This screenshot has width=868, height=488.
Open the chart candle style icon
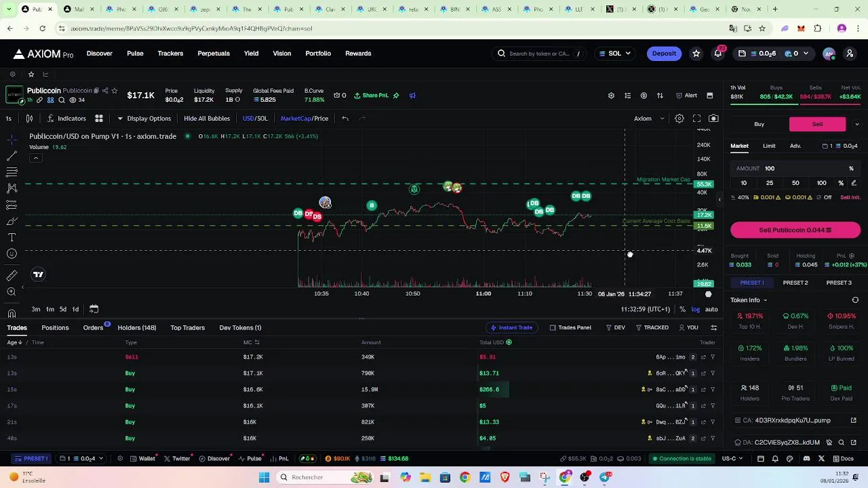pyautogui.click(x=30, y=119)
